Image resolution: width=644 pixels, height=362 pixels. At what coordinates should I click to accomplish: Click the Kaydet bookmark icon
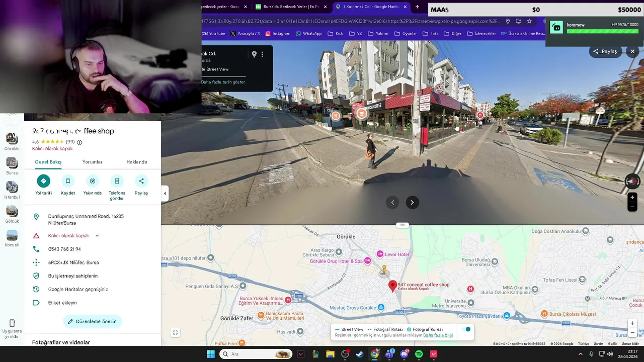click(x=68, y=181)
